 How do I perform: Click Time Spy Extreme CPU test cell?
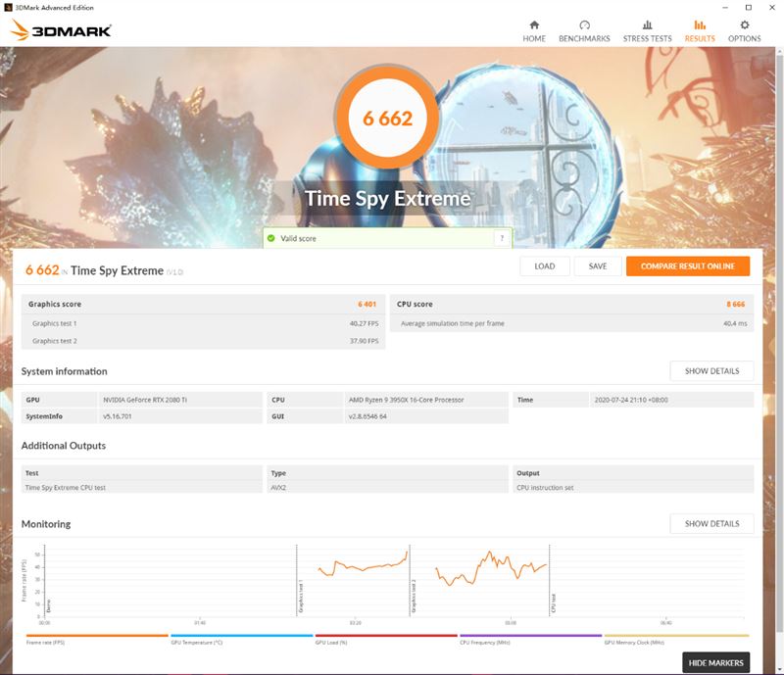(x=66, y=488)
